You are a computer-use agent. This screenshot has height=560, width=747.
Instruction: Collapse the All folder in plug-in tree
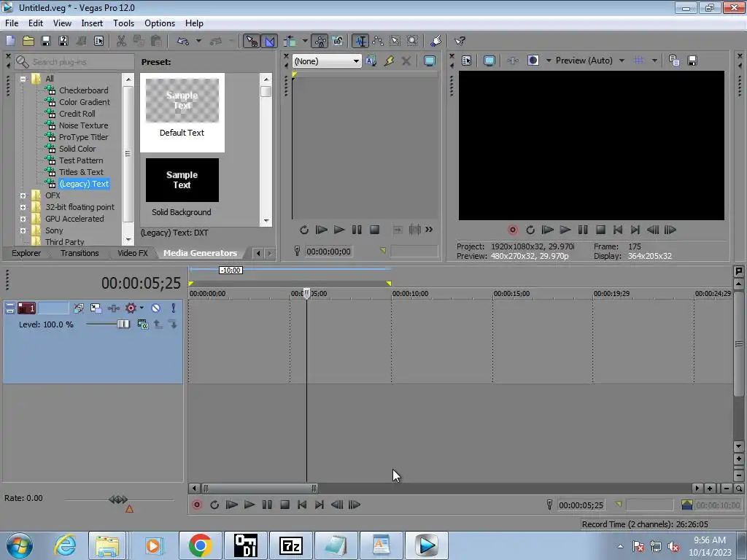(x=23, y=79)
